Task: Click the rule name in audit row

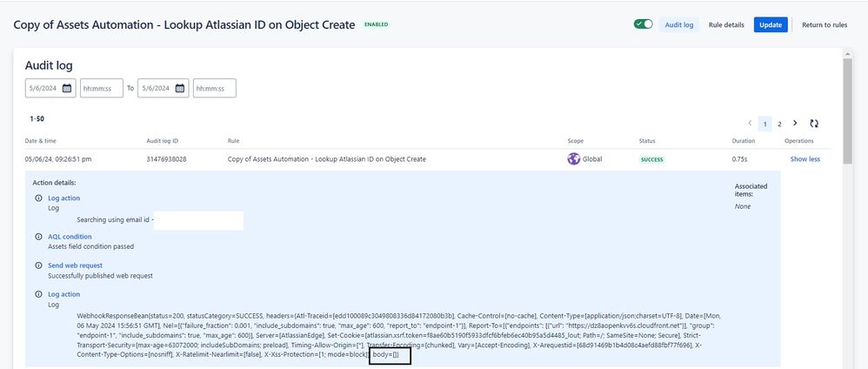Action: click(327, 159)
